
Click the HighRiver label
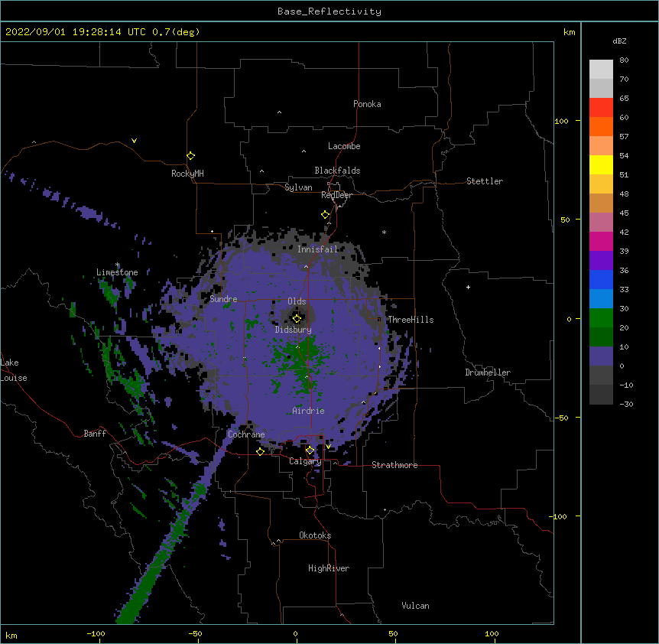329,568
